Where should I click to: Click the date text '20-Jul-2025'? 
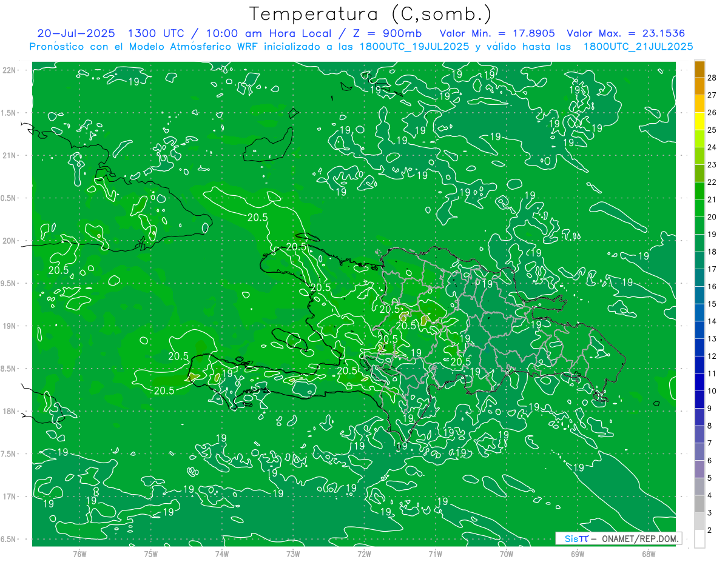(x=76, y=33)
